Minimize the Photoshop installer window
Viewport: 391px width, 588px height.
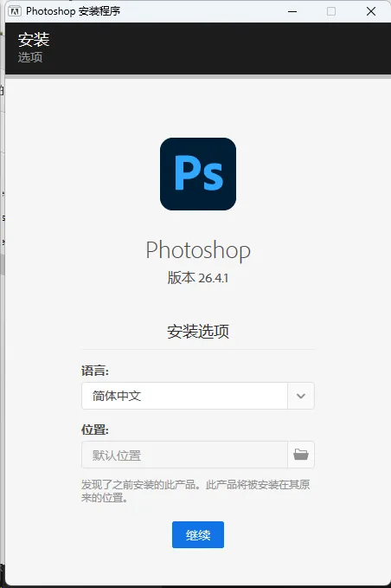click(x=292, y=11)
